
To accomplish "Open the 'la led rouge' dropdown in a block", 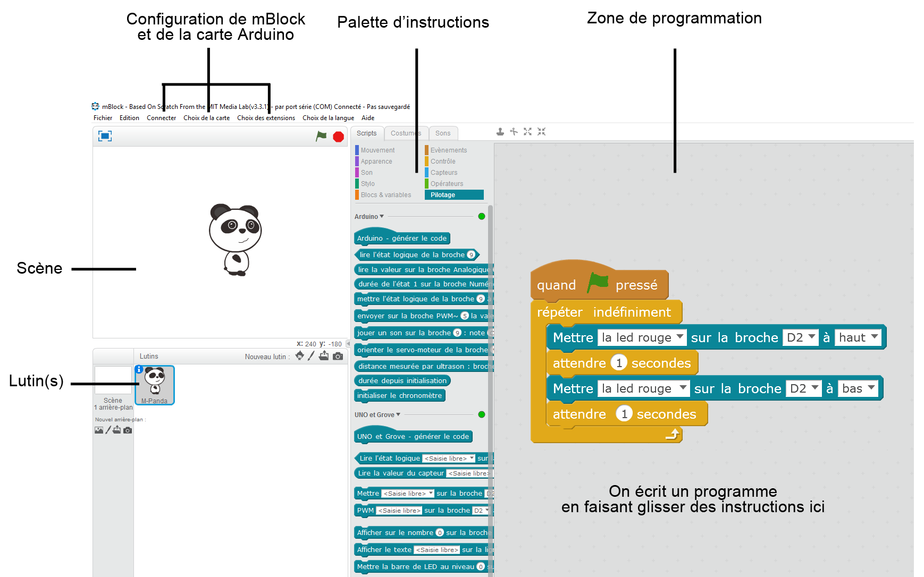I will click(x=681, y=337).
